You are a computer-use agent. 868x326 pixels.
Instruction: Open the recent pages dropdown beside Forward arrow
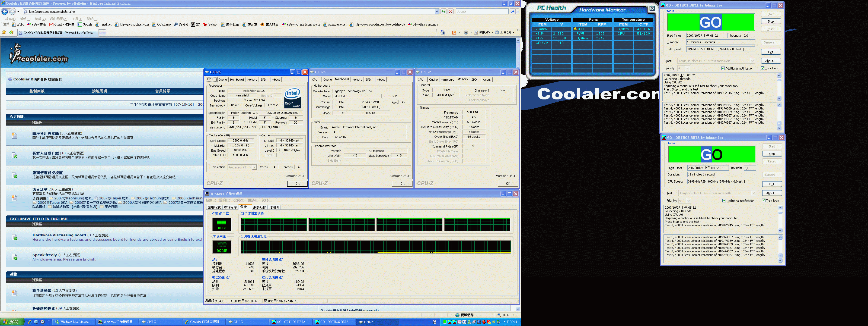[18, 11]
